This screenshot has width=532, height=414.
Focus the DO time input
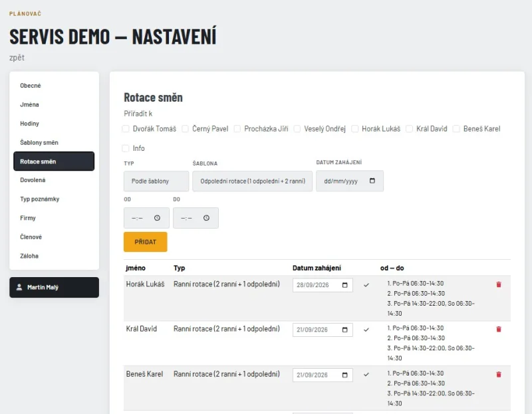[x=196, y=218]
